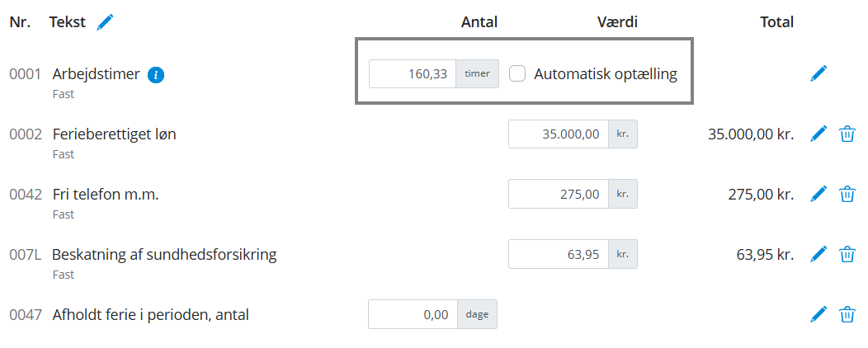The height and width of the screenshot is (348, 868).
Task: Click the Arbejdstimer row label
Action: [x=96, y=73]
